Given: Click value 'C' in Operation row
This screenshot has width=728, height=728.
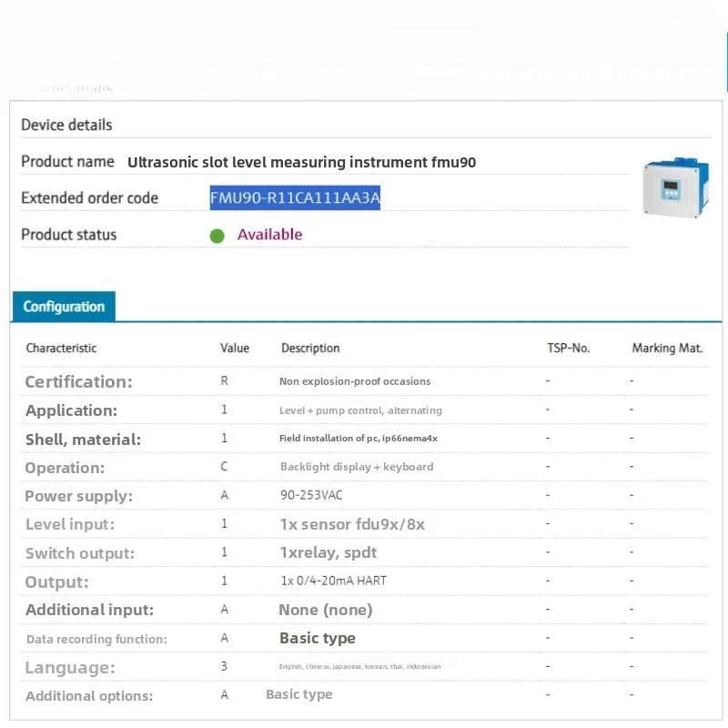Looking at the screenshot, I should pyautogui.click(x=224, y=466).
